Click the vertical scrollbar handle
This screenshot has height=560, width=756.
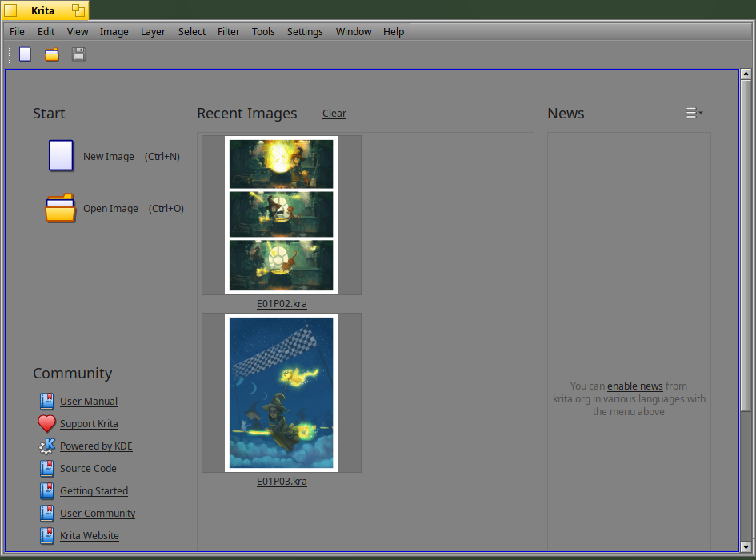pyautogui.click(x=746, y=246)
